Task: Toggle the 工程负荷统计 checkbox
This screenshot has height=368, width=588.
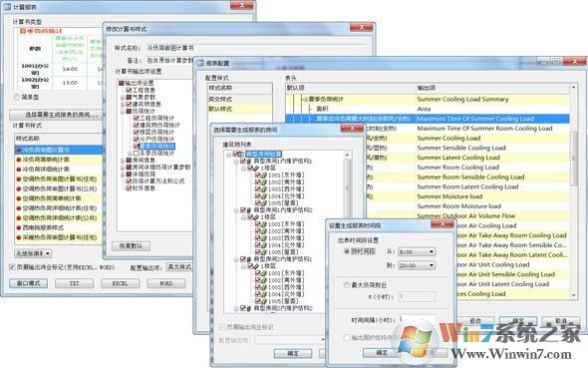Action: 137,118
